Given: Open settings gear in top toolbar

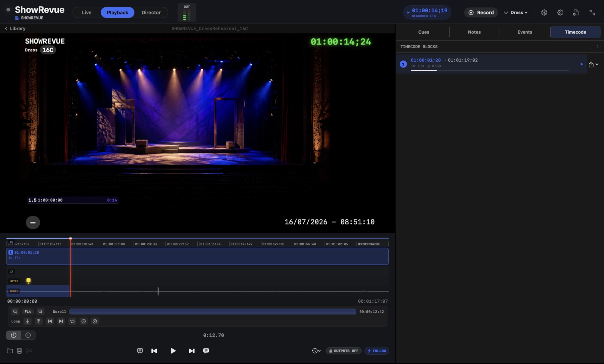Looking at the screenshot, I should click(560, 12).
